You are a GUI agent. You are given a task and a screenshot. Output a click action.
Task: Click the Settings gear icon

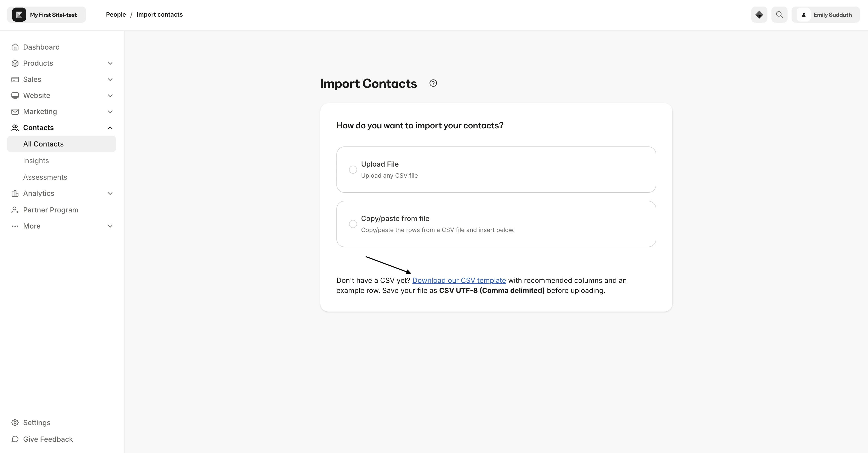pyautogui.click(x=15, y=422)
